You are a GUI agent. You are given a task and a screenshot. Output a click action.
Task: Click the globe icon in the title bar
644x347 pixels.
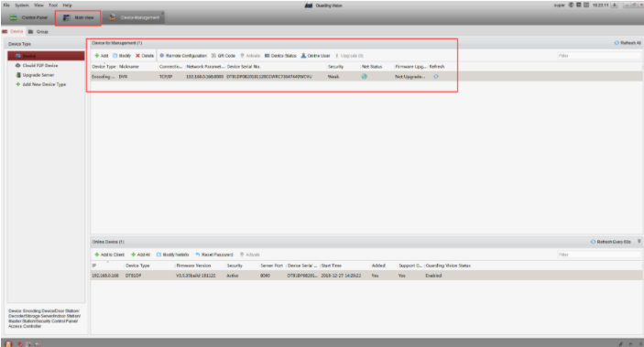coord(571,5)
